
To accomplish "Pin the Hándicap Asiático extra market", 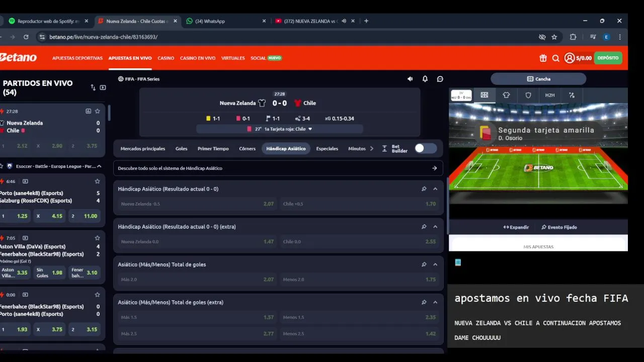I will [x=424, y=227].
